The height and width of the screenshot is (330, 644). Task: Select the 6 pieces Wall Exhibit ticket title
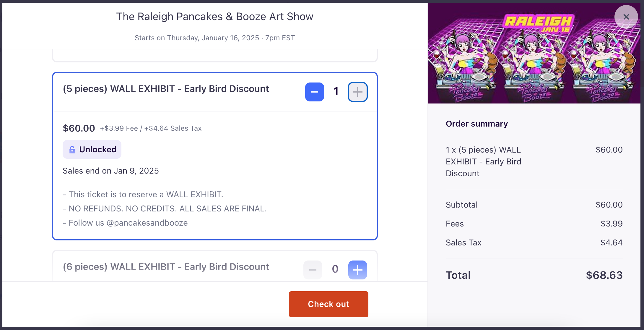click(166, 267)
